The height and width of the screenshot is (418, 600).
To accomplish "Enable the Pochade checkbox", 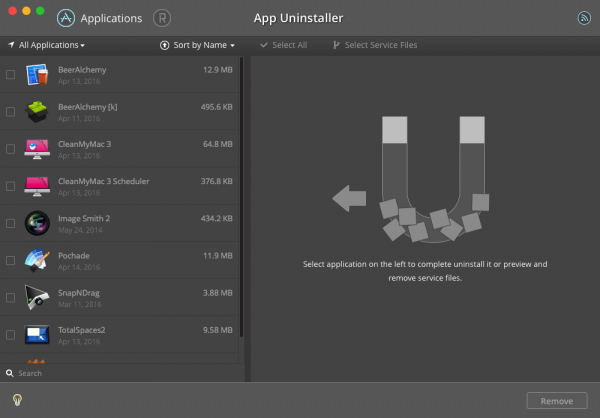I will click(10, 260).
